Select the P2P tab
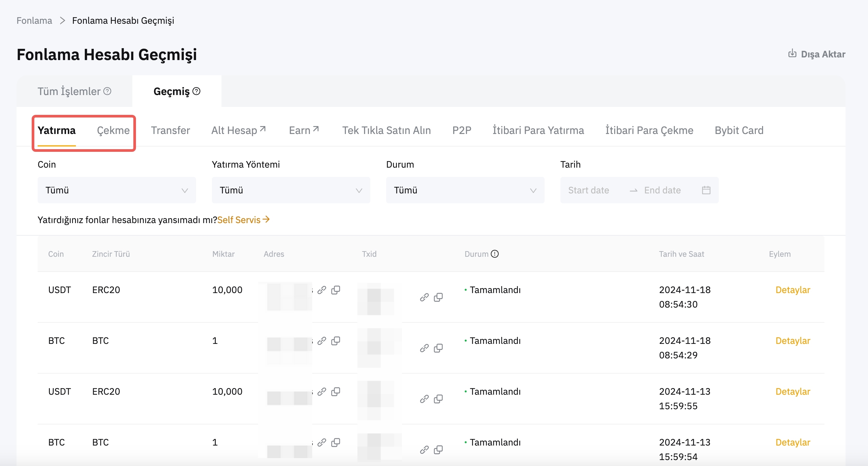868x466 pixels. (x=461, y=130)
